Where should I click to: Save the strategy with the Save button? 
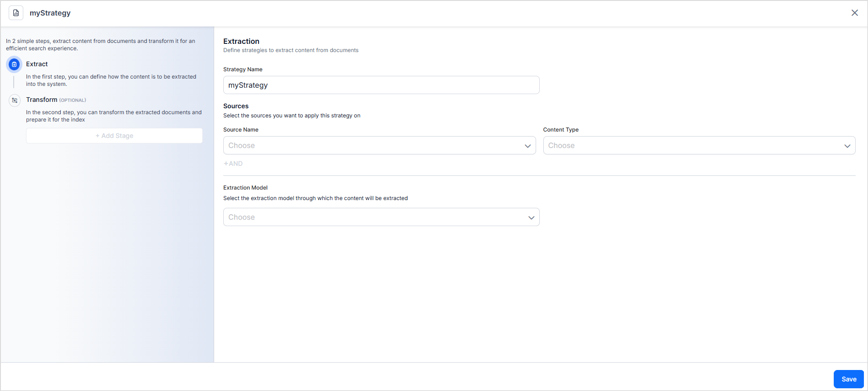(848, 379)
